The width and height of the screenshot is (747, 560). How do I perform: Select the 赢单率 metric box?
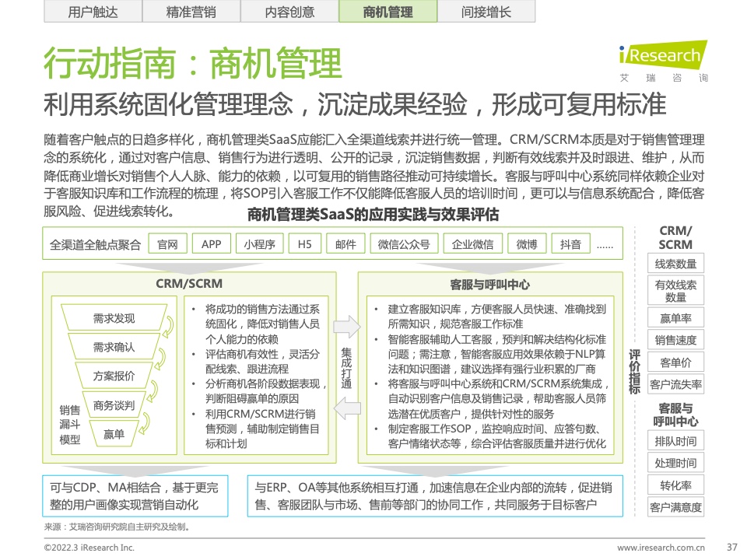tap(675, 317)
